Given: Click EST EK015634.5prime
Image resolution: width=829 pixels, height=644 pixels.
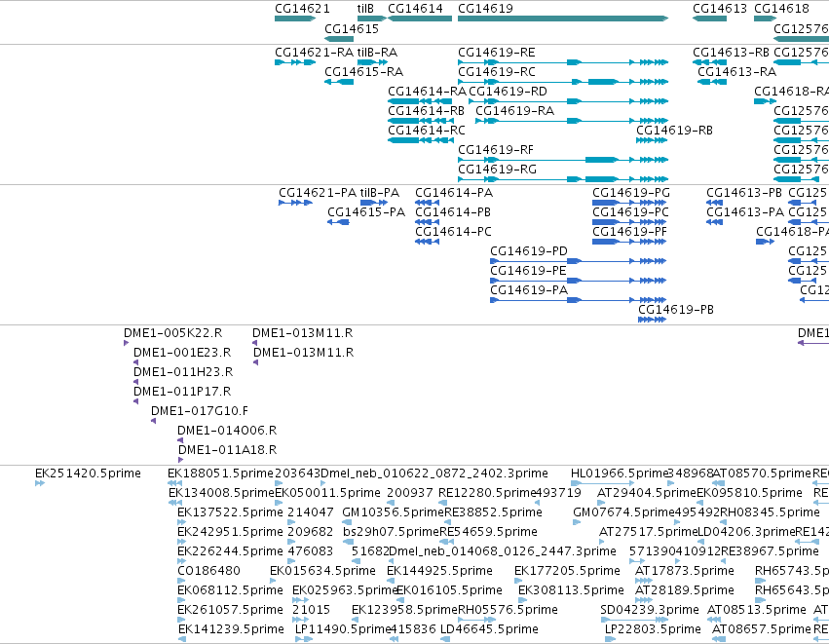Looking at the screenshot, I should (x=275, y=581).
